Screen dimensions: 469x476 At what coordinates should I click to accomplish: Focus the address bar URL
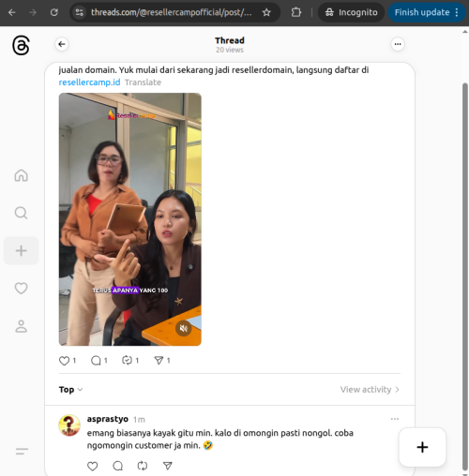[172, 12]
